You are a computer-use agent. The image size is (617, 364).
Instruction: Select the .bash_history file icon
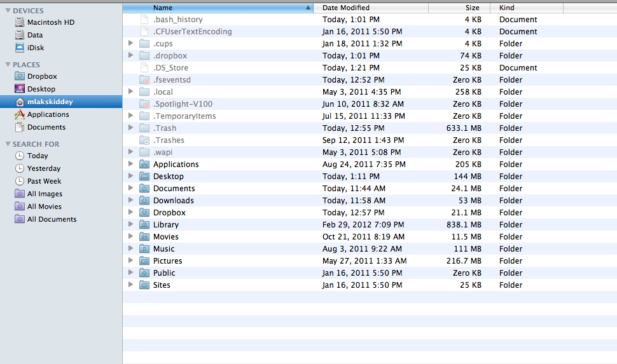pyautogui.click(x=144, y=19)
